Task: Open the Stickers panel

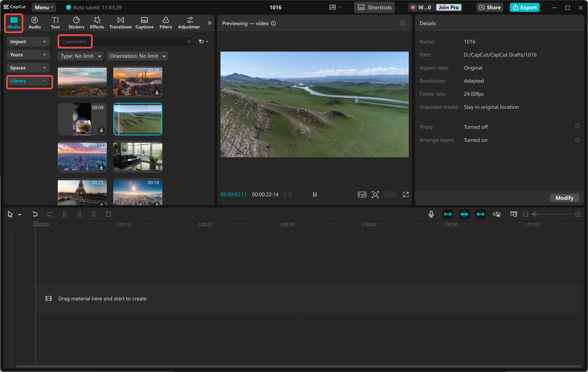Action: tap(76, 23)
